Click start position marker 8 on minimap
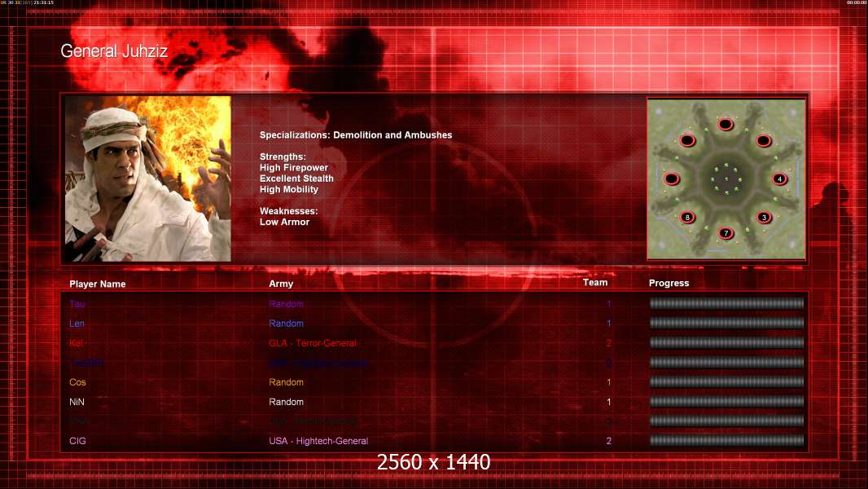 coord(687,217)
